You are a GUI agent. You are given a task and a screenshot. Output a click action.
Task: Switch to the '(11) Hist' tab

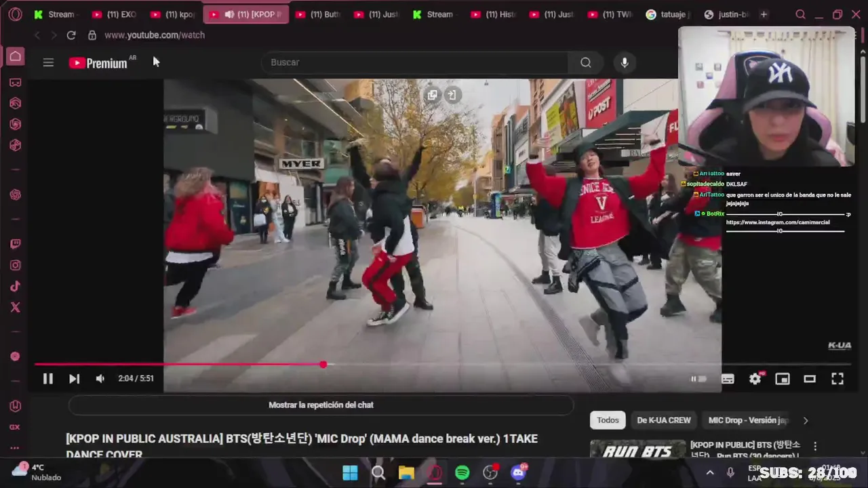coord(493,14)
